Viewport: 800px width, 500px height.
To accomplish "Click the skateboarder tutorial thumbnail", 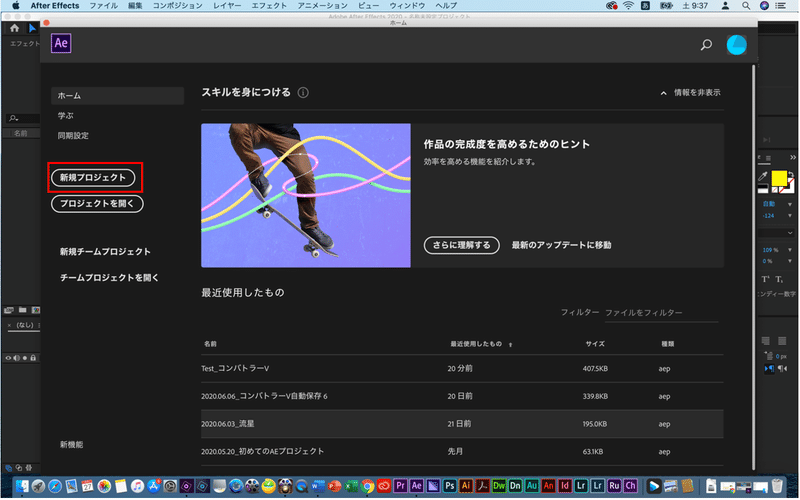I will (x=306, y=195).
